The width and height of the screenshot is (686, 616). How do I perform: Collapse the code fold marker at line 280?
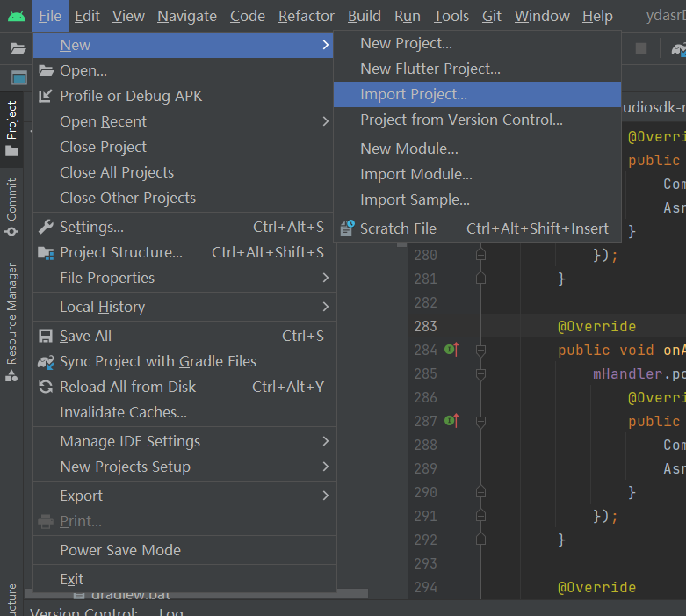coord(480,255)
